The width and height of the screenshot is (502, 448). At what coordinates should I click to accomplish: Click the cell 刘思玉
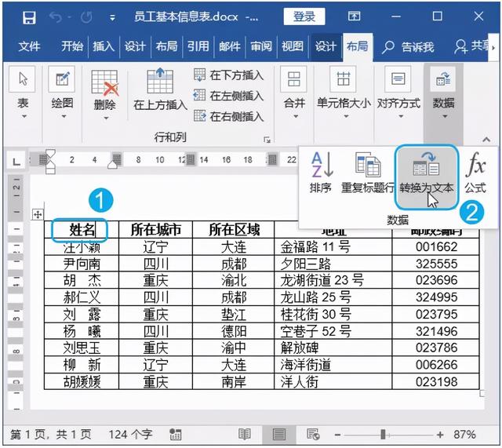pos(82,348)
